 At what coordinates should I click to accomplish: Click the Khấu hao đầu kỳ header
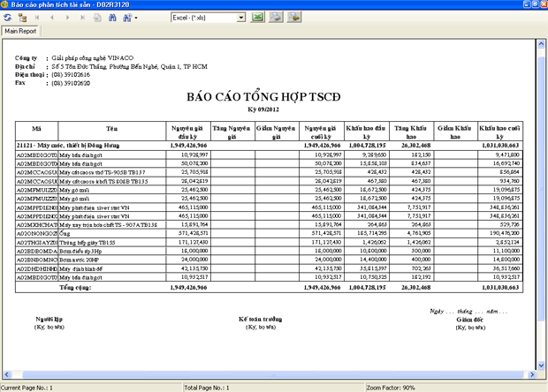pyautogui.click(x=366, y=132)
